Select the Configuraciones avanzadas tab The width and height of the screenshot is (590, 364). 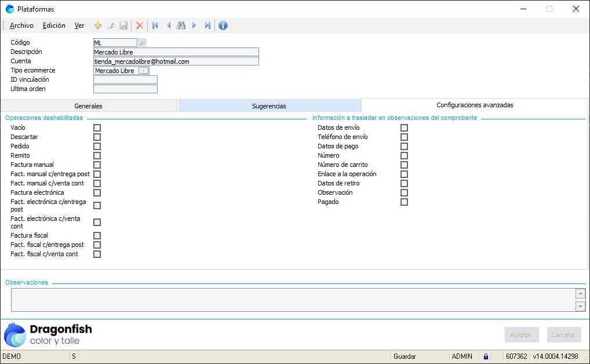(x=475, y=105)
